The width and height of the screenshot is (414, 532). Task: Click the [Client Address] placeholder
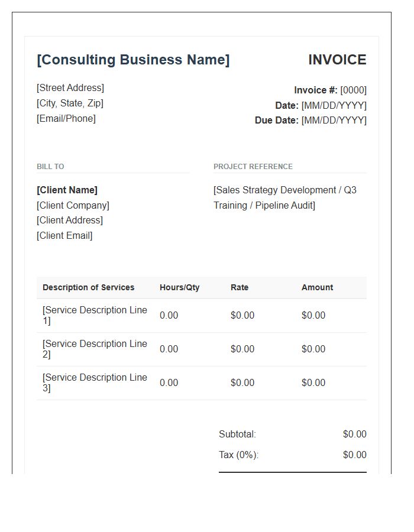(70, 220)
